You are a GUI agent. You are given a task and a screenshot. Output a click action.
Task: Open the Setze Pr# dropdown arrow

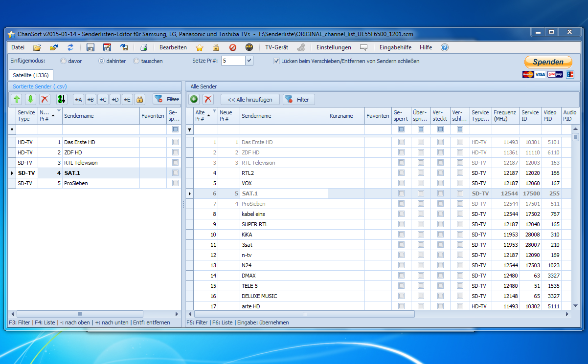click(249, 61)
